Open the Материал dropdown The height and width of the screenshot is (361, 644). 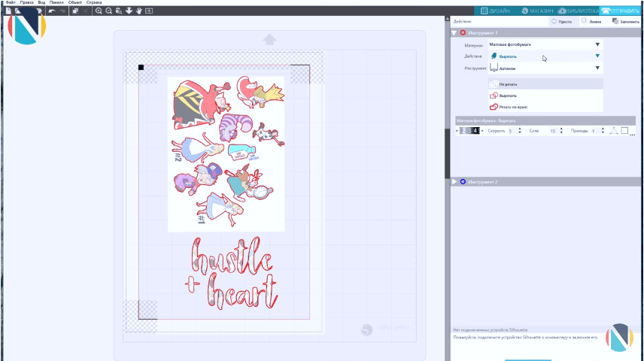coord(545,44)
